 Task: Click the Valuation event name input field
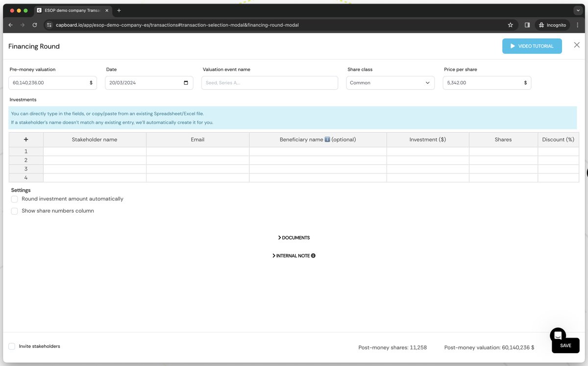click(x=269, y=82)
